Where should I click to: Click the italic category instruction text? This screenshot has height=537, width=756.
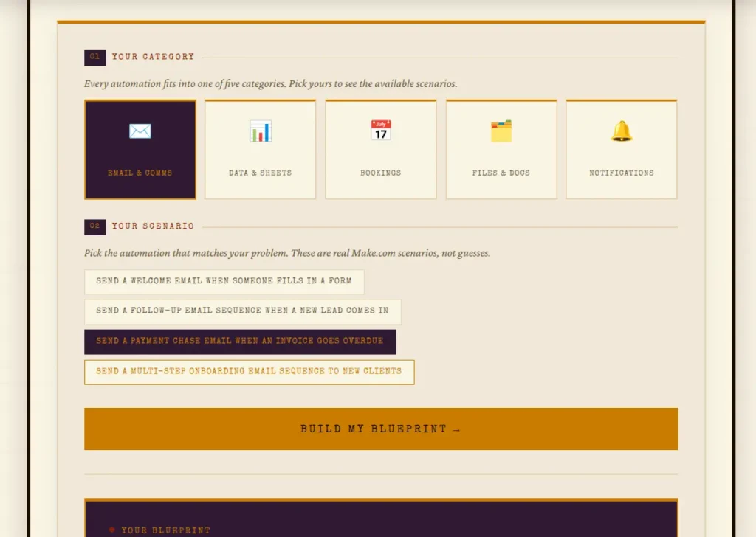(x=272, y=83)
